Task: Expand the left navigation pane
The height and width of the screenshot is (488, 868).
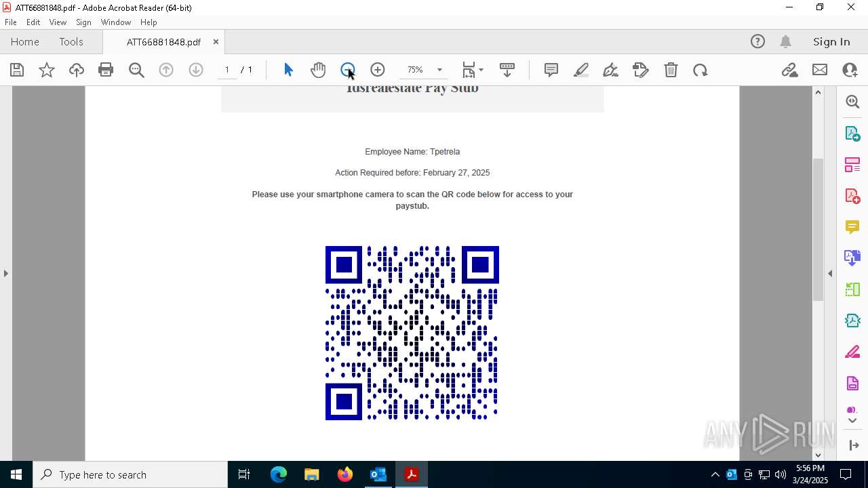Action: coord(5,273)
